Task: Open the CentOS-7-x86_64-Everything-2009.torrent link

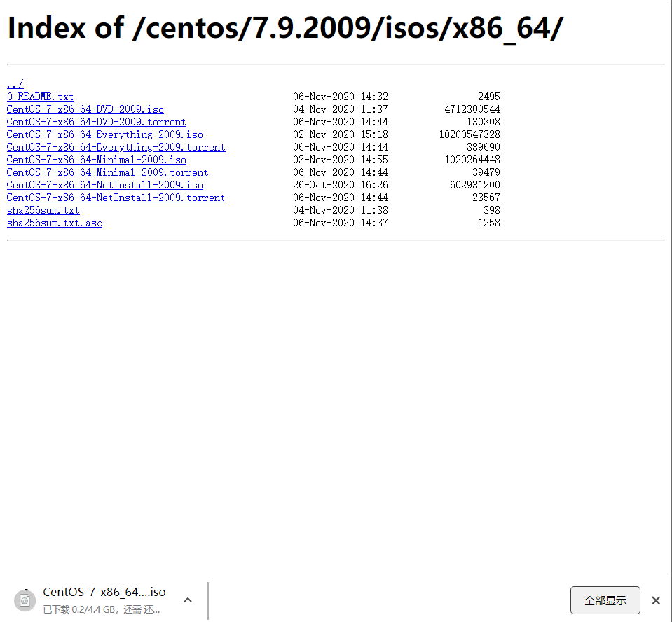Action: coord(116,147)
